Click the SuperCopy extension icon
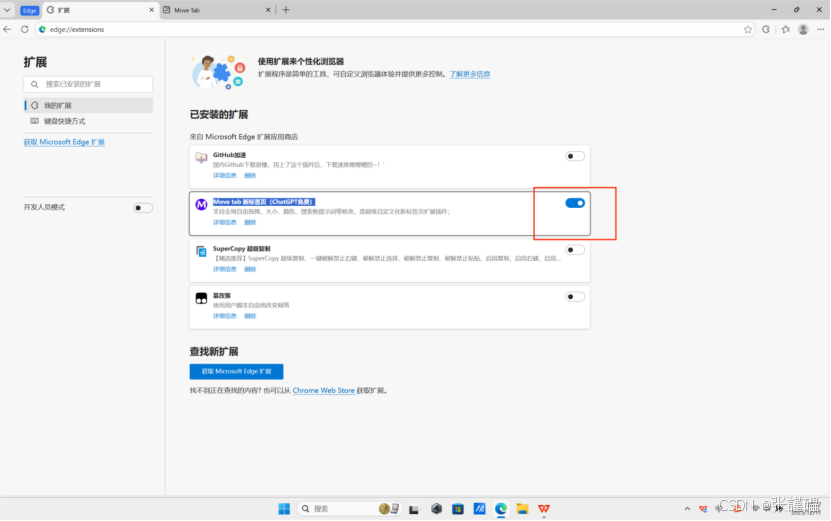This screenshot has height=521, width=831. pos(201,251)
